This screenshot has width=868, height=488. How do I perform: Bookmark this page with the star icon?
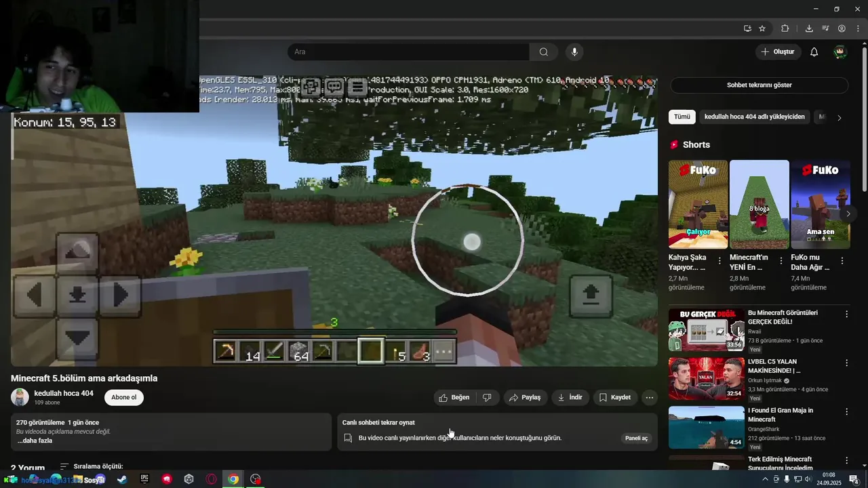pyautogui.click(x=762, y=28)
